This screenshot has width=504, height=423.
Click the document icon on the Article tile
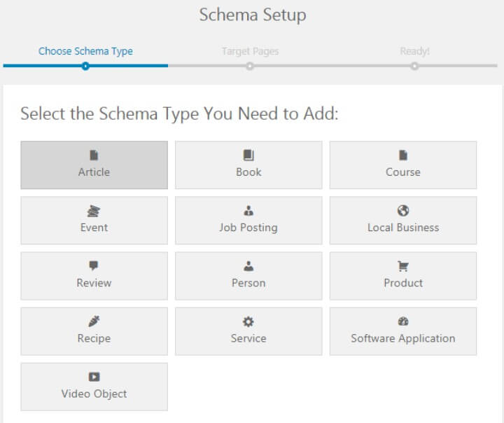click(94, 155)
